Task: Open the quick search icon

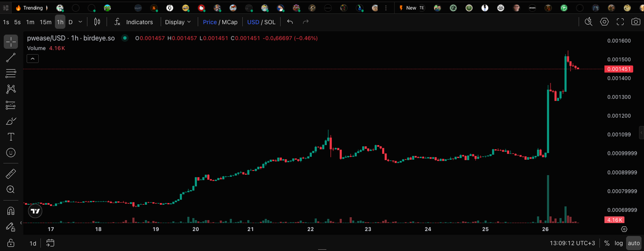Action: 589,22
